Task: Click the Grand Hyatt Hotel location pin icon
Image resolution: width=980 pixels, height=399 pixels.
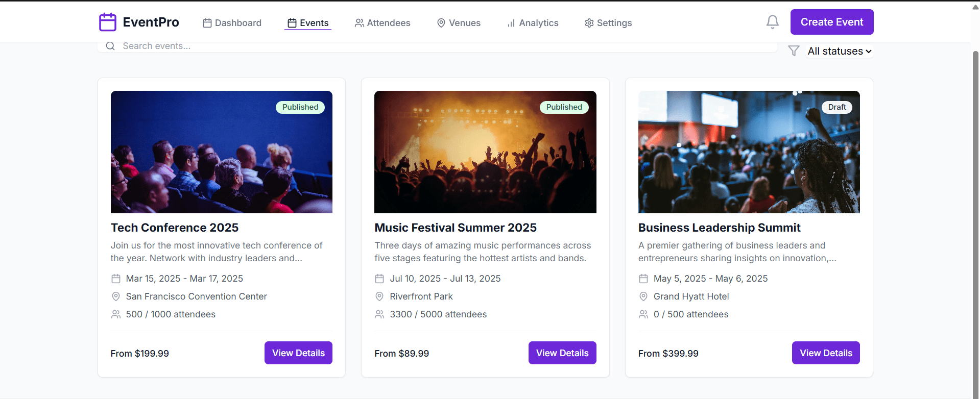Action: click(643, 296)
